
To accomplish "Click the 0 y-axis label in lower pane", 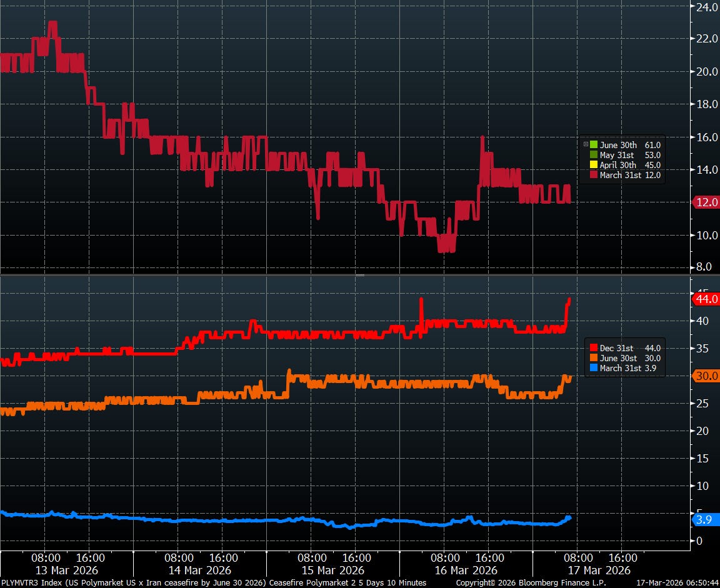I will click(x=699, y=541).
